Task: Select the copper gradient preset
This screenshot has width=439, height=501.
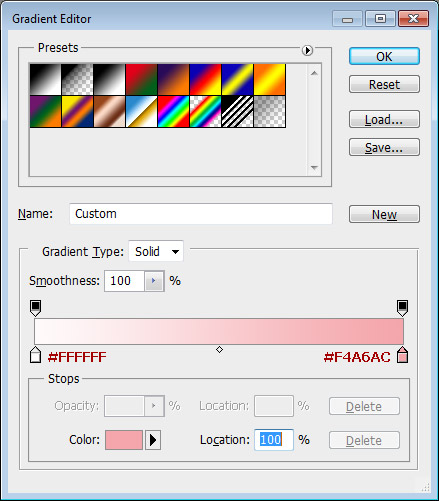Action: (x=109, y=111)
